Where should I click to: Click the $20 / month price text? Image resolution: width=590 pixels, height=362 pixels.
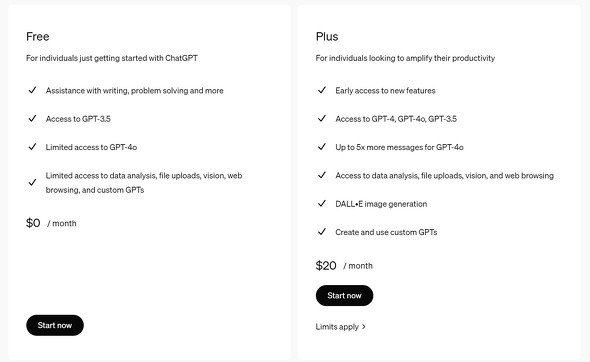click(344, 266)
